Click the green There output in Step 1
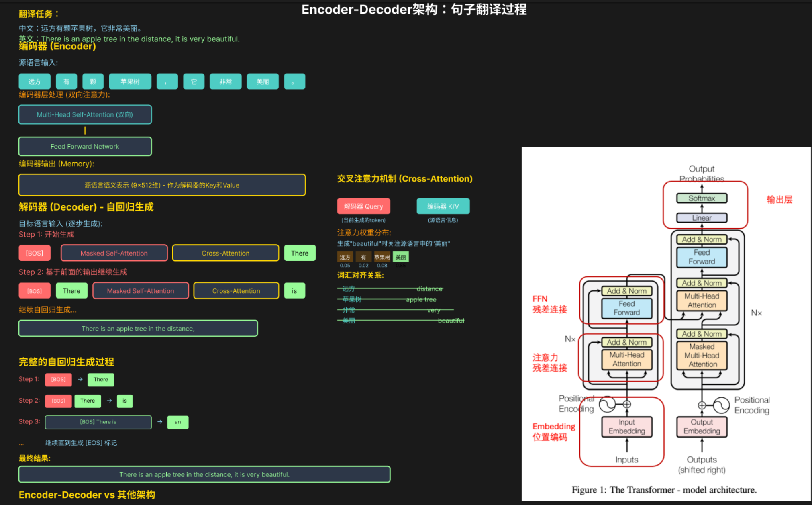Image resolution: width=812 pixels, height=505 pixels. [300, 253]
